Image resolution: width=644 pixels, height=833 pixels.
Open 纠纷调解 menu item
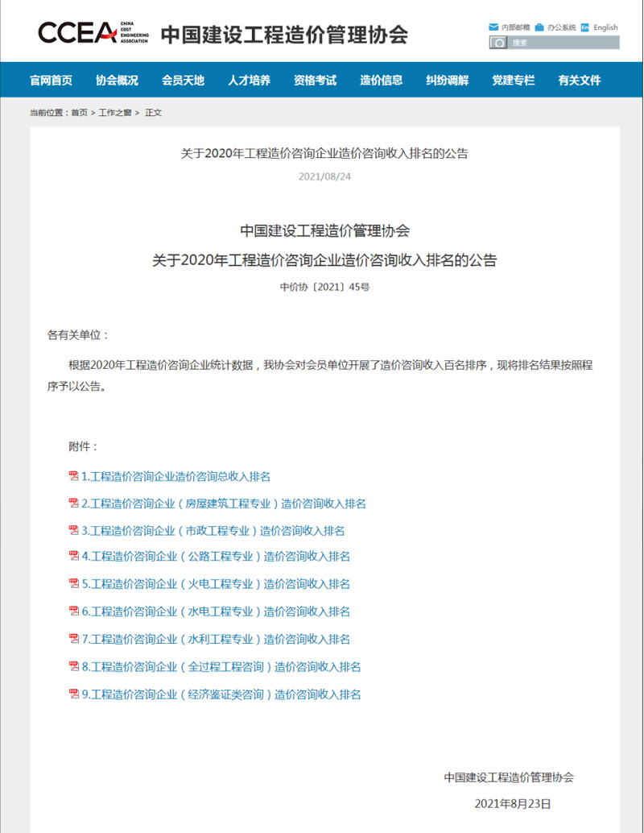point(447,81)
